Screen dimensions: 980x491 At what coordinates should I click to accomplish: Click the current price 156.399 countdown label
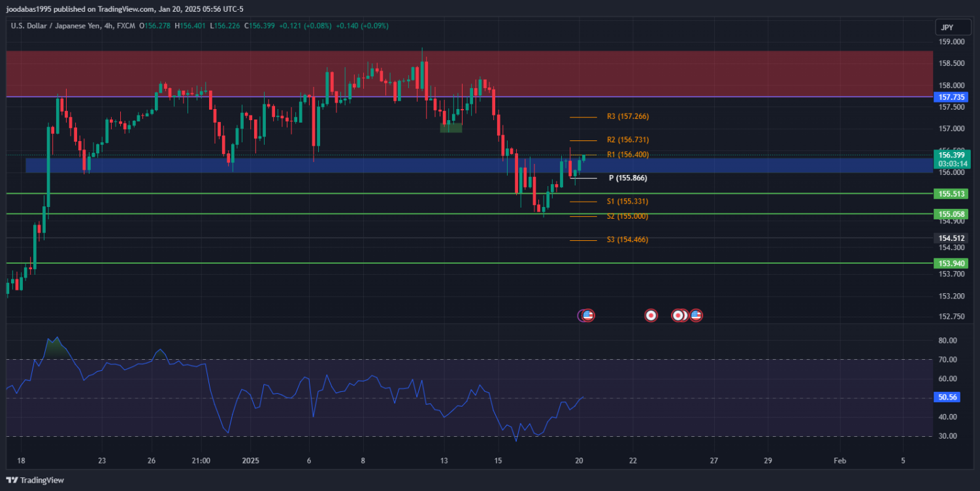tap(951, 159)
